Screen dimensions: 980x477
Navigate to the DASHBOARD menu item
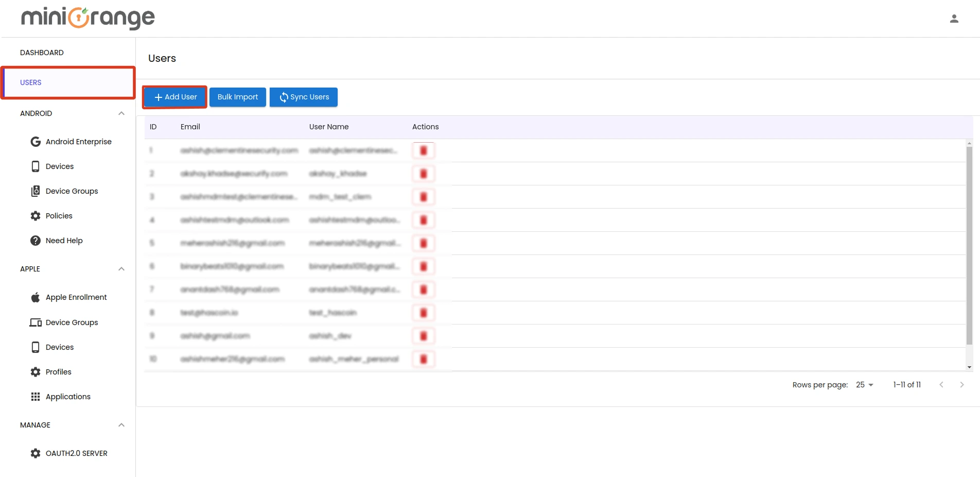click(x=42, y=52)
